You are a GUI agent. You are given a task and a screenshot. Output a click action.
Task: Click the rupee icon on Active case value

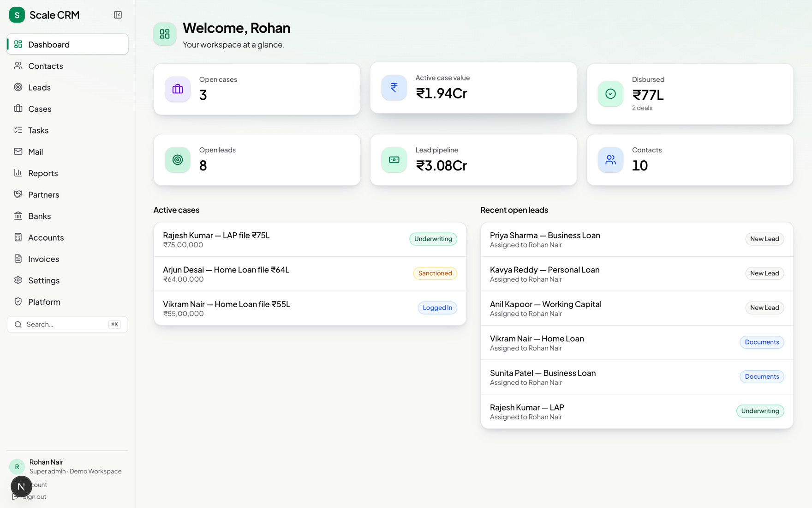pos(394,87)
